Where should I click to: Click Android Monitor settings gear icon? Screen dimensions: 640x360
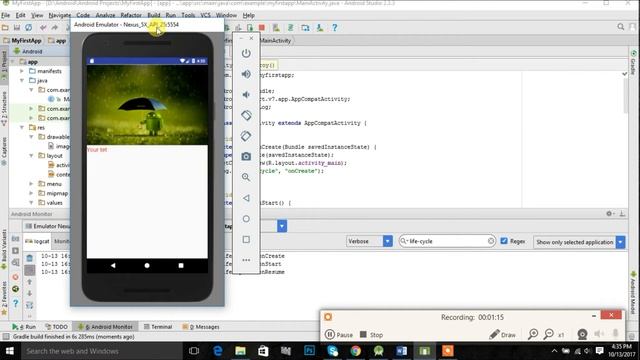tap(609, 213)
